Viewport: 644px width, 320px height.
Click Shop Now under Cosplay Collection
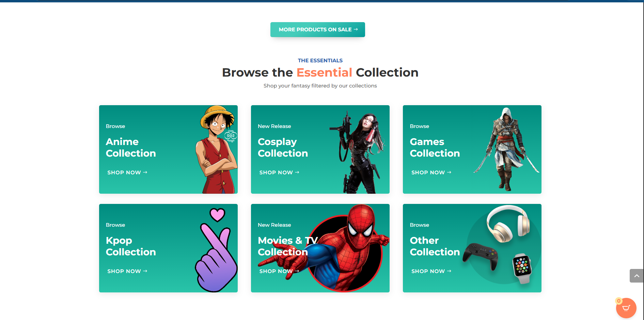coord(279,173)
